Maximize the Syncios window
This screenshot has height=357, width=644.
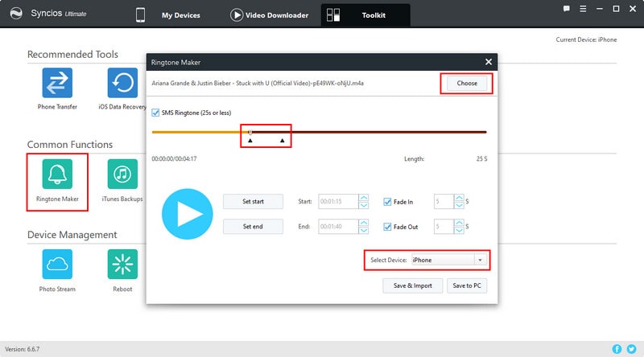click(x=616, y=9)
